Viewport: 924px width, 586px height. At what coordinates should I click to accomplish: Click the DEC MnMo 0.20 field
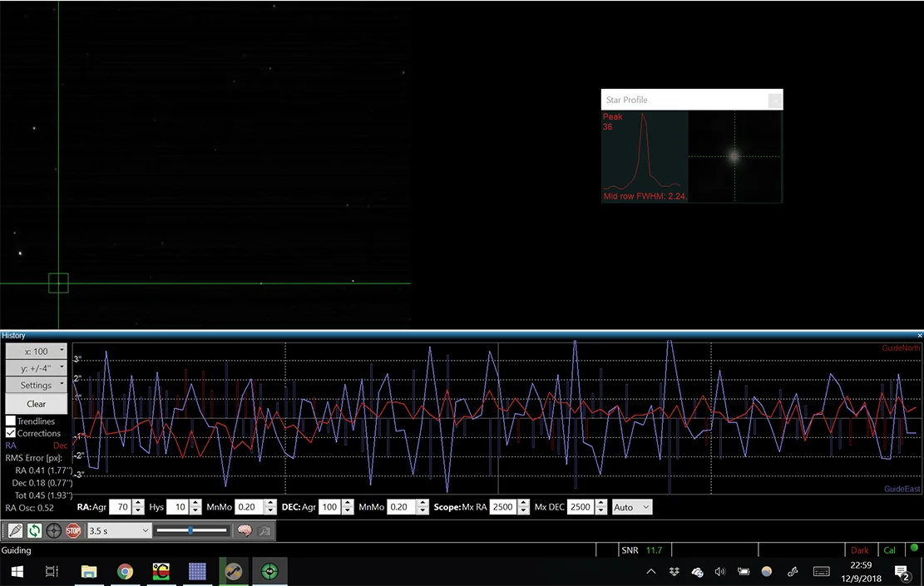click(402, 506)
